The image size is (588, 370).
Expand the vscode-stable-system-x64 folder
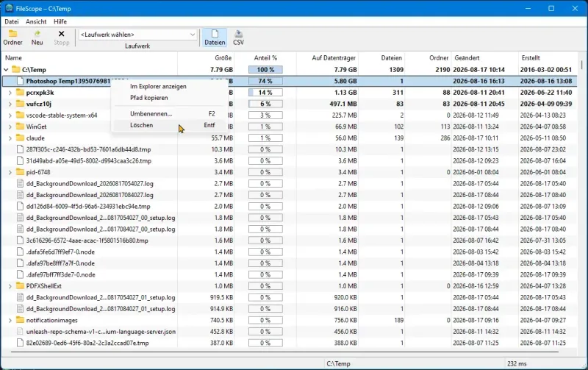click(x=10, y=115)
